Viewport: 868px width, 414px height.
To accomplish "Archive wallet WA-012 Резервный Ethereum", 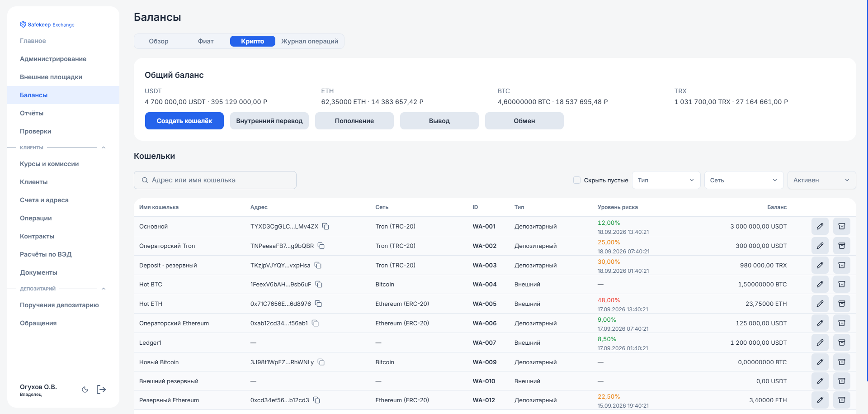I will [x=842, y=400].
